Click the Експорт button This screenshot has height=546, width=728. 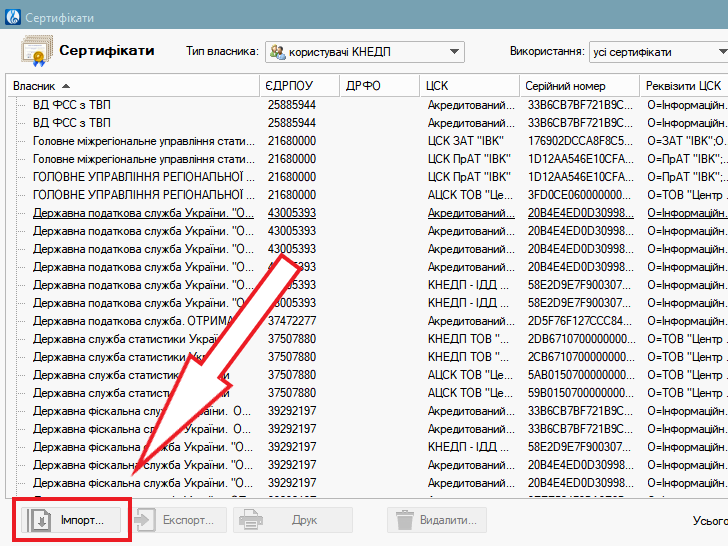176,520
